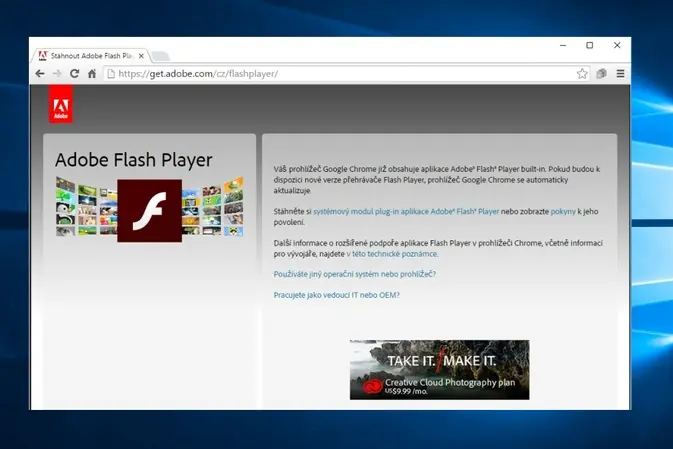Open the systémový modul plug-in link
Screen dimensions: 673x449
coord(406,211)
